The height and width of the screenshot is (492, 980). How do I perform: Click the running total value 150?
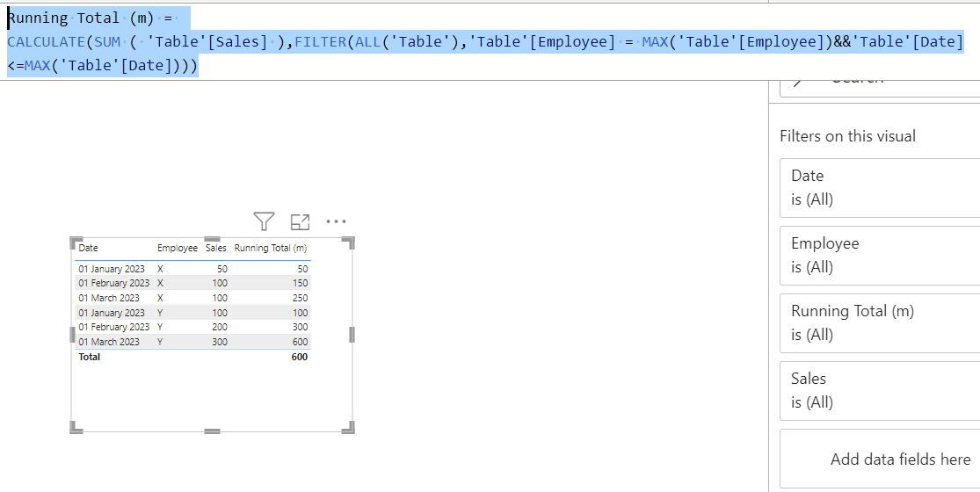click(x=300, y=283)
